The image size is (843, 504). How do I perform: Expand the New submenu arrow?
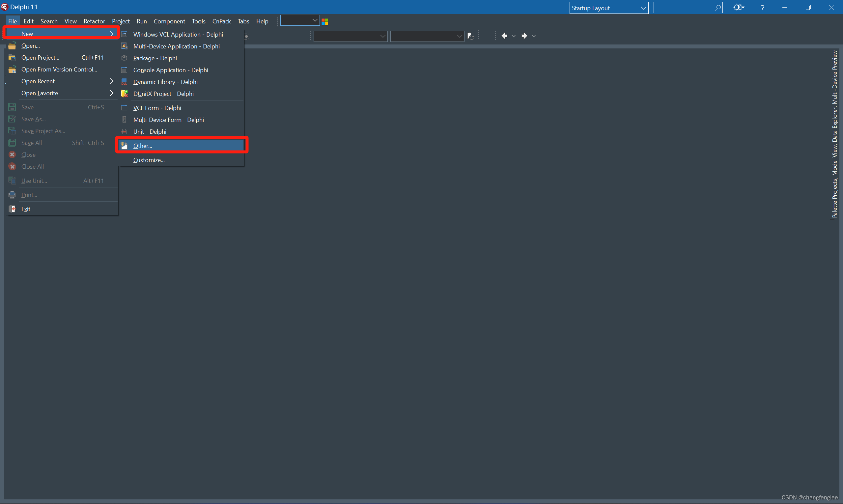[110, 33]
